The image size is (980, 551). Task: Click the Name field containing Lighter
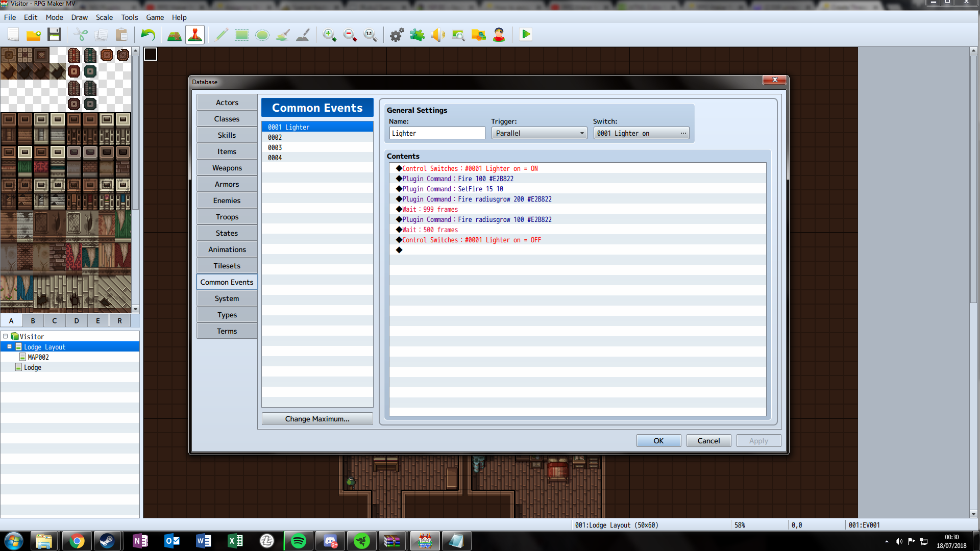(x=437, y=133)
